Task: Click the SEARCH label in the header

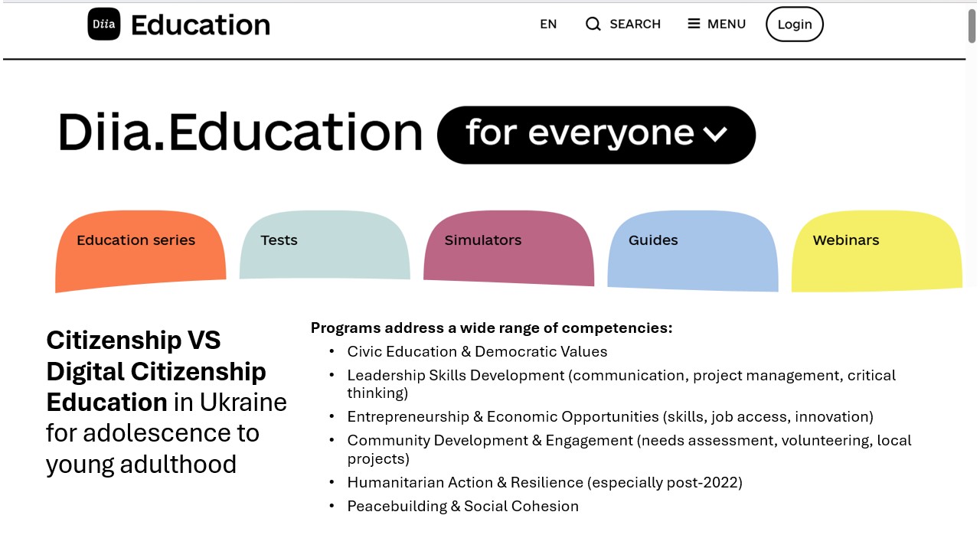Action: (635, 24)
